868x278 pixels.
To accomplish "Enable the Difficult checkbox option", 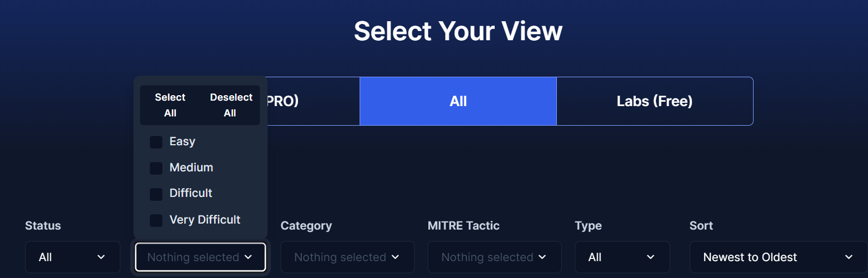I will [156, 194].
